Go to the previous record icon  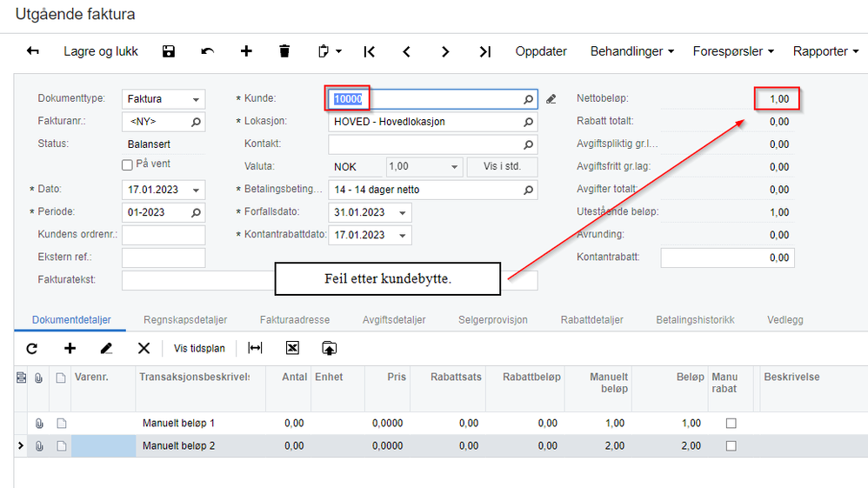pyautogui.click(x=406, y=51)
